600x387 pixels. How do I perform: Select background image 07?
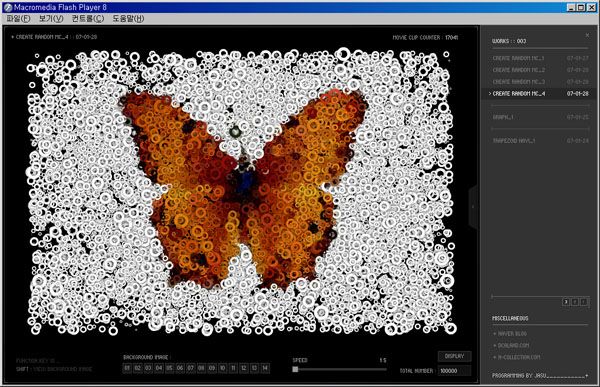coord(191,368)
